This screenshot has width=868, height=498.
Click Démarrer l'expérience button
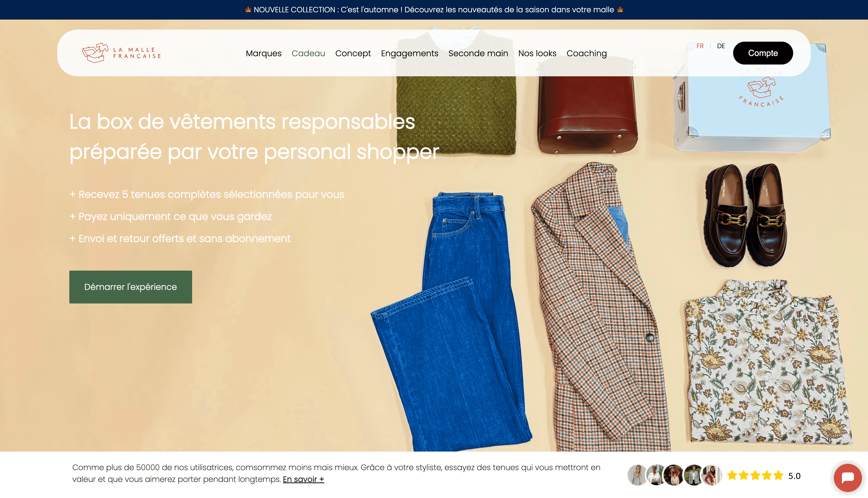pos(130,287)
